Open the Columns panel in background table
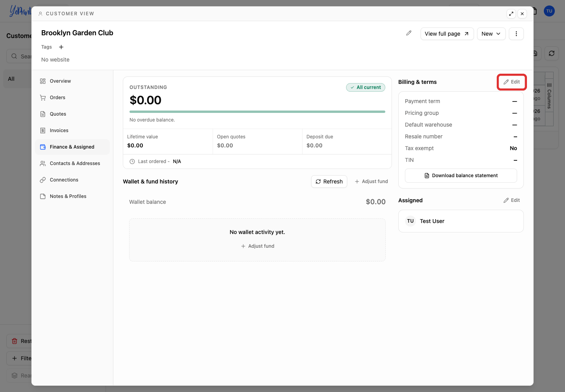565x392 pixels. (549, 96)
